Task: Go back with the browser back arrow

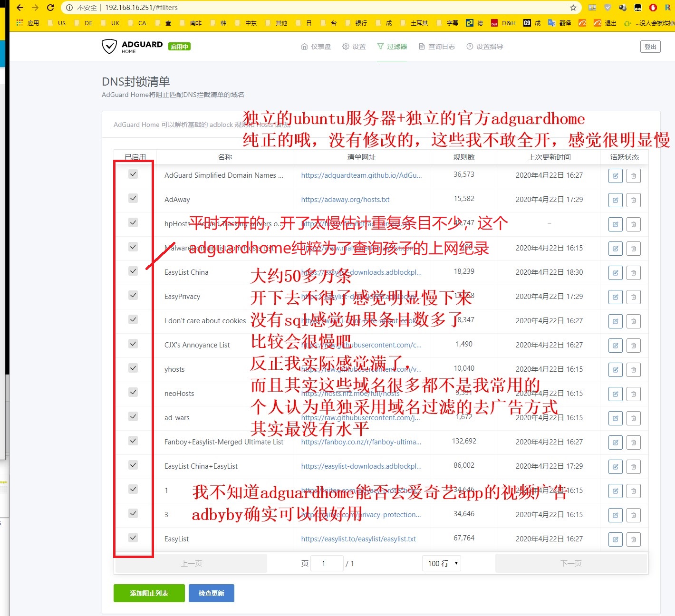Action: coord(20,8)
